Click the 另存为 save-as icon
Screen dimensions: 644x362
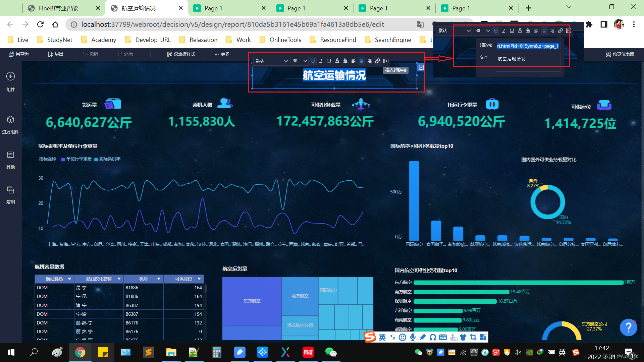tap(19, 54)
